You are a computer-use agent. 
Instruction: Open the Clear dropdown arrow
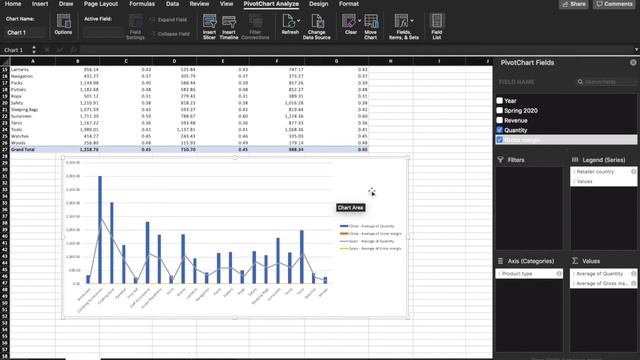pyautogui.click(x=359, y=20)
